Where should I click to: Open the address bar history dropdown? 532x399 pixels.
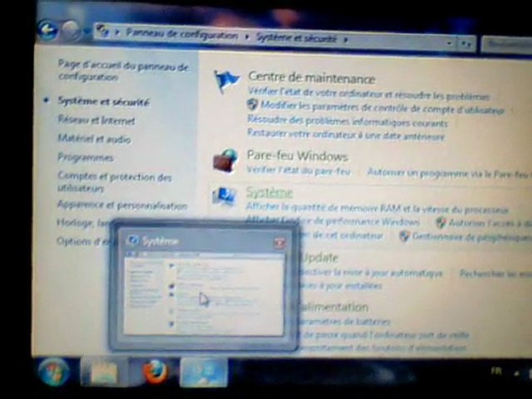click(x=449, y=43)
